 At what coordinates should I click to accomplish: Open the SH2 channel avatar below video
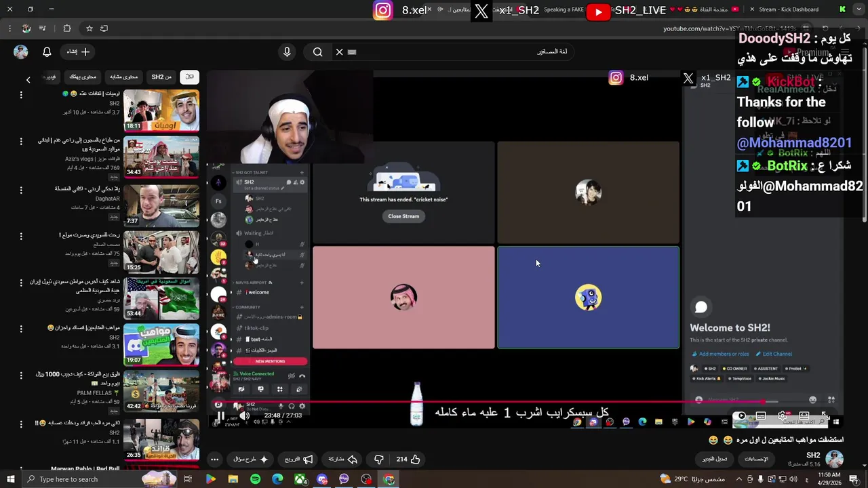[x=834, y=459]
